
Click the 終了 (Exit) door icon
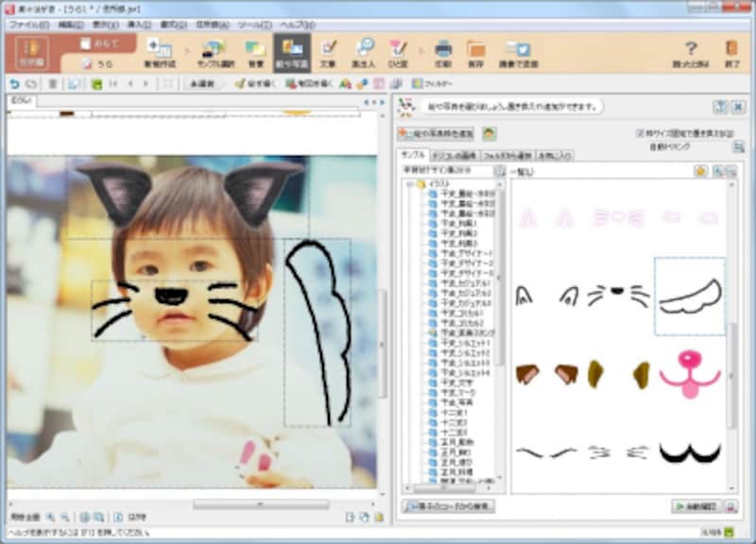731,53
